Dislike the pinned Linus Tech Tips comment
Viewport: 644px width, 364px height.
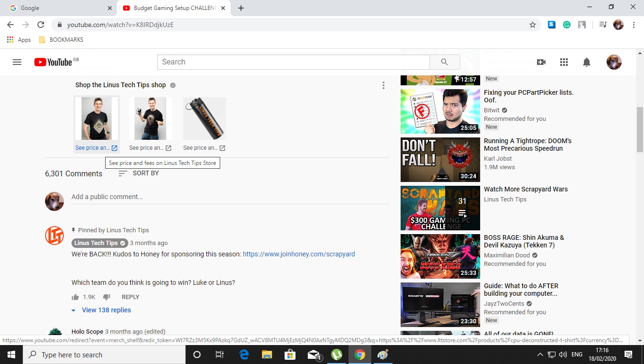click(107, 297)
